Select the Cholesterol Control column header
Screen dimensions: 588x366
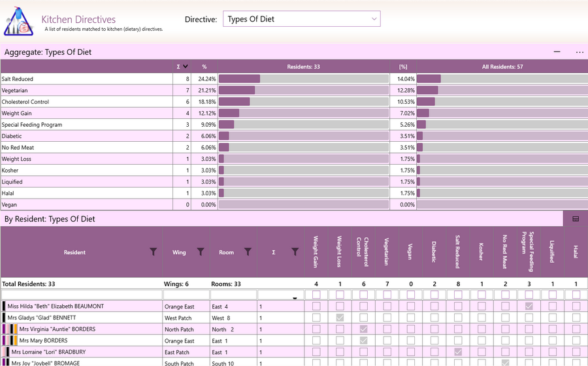pos(363,252)
